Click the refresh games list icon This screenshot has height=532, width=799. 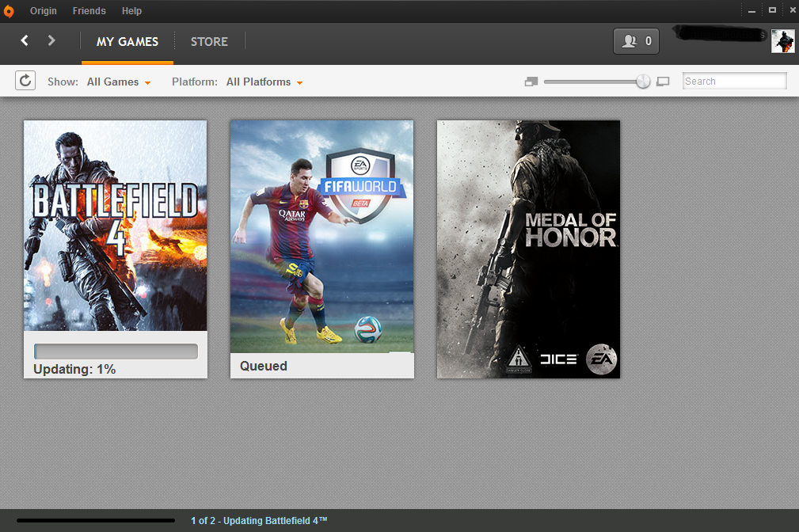point(25,81)
